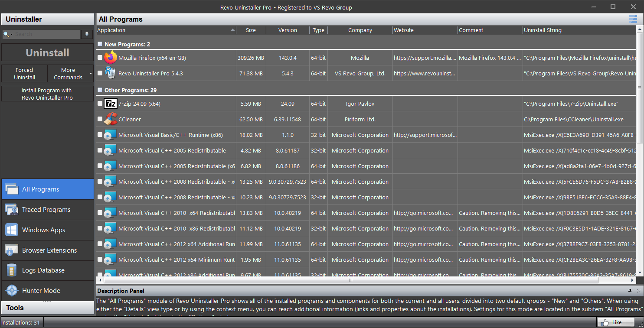Open the All Programs module in sidebar
644x328 pixels.
(47, 189)
